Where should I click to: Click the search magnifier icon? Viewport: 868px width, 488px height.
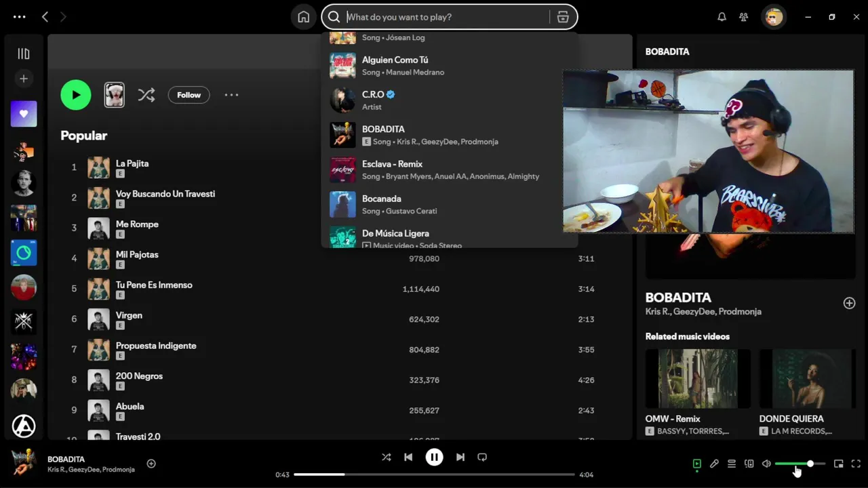[334, 17]
